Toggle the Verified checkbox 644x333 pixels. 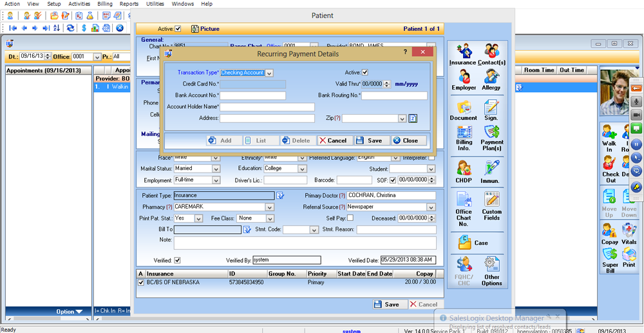point(178,260)
